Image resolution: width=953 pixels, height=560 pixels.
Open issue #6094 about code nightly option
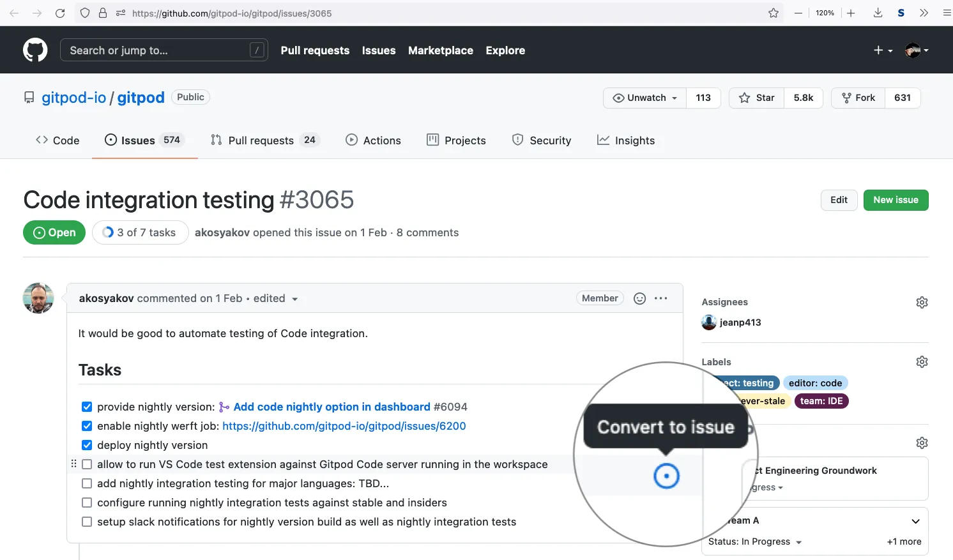(x=332, y=407)
